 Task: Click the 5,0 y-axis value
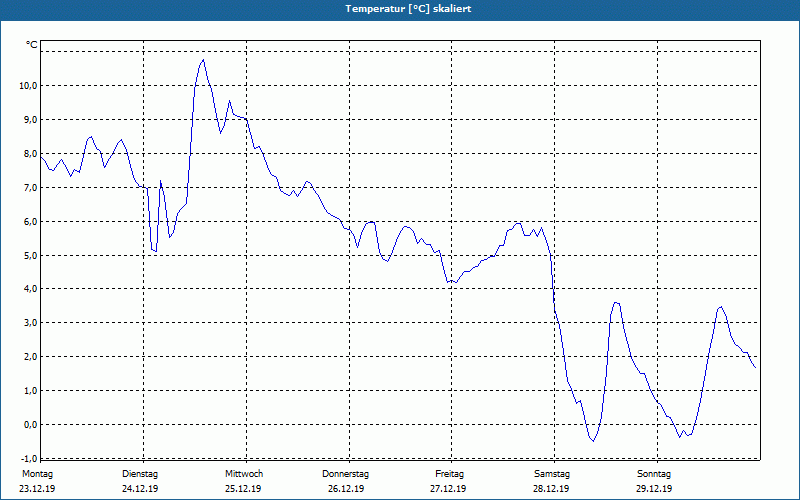click(30, 255)
